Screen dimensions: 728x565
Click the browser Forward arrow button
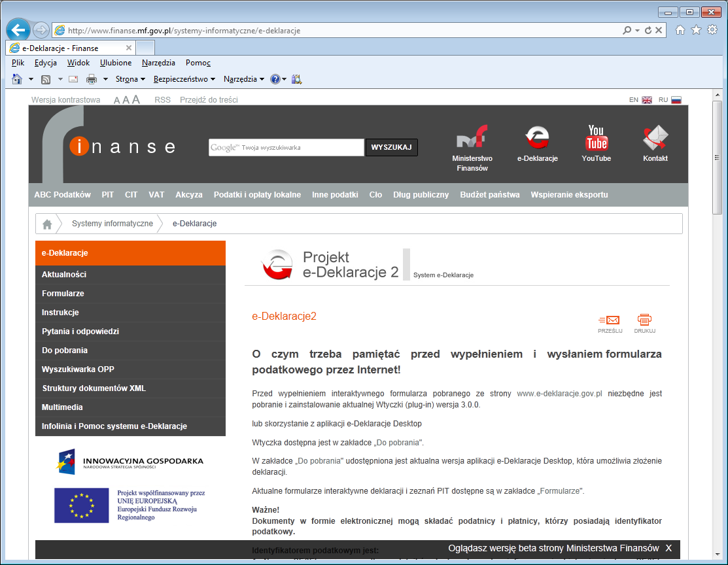(x=41, y=30)
